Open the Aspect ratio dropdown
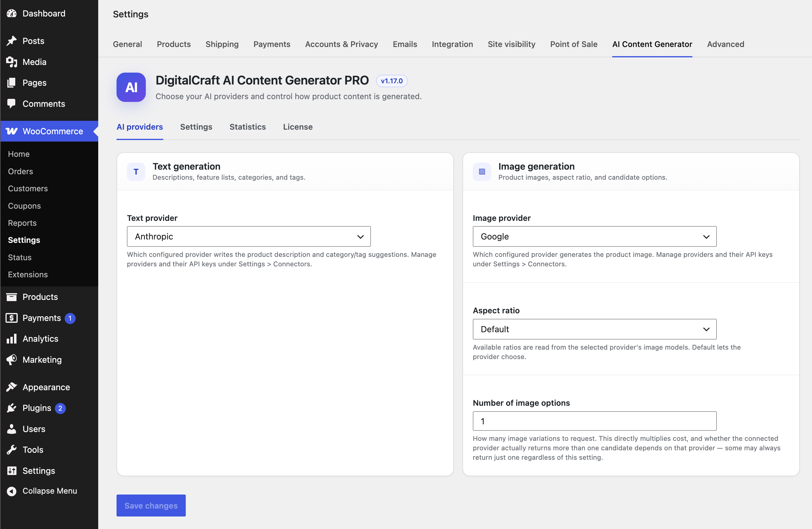 [x=595, y=329]
